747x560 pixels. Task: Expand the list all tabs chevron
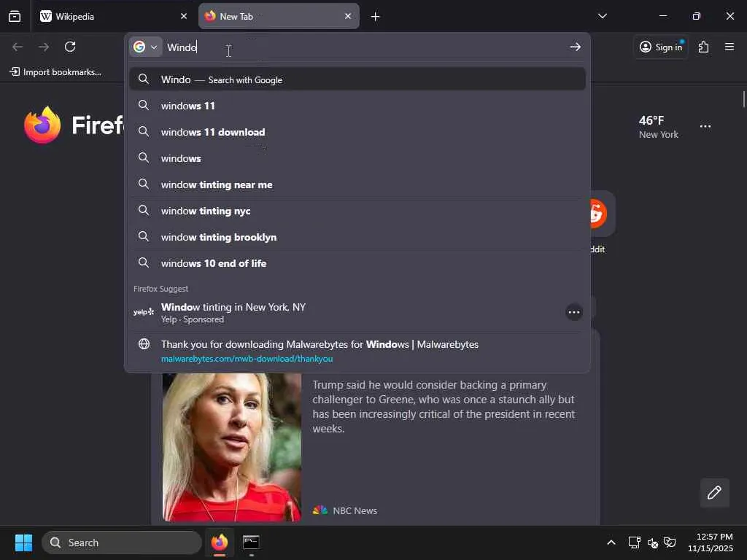pyautogui.click(x=602, y=16)
